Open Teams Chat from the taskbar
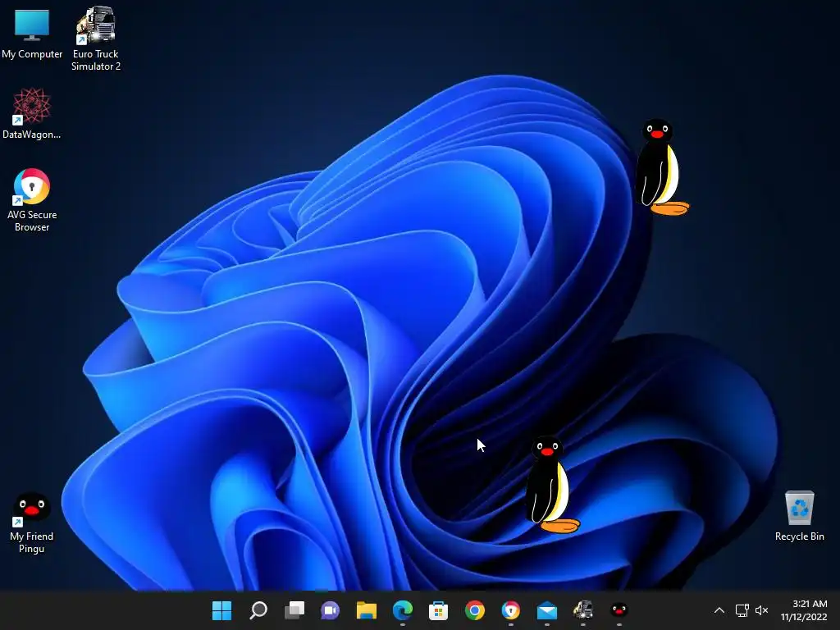This screenshot has width=840, height=630. (330, 610)
